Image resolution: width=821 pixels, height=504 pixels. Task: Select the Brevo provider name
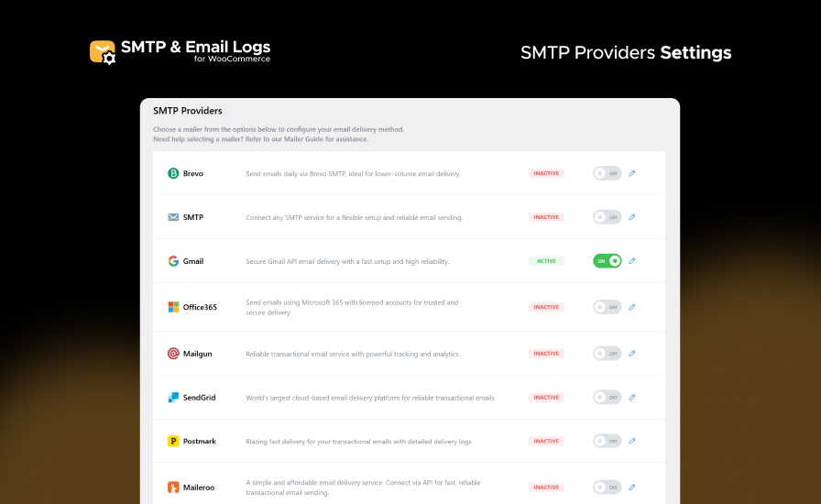tap(193, 173)
